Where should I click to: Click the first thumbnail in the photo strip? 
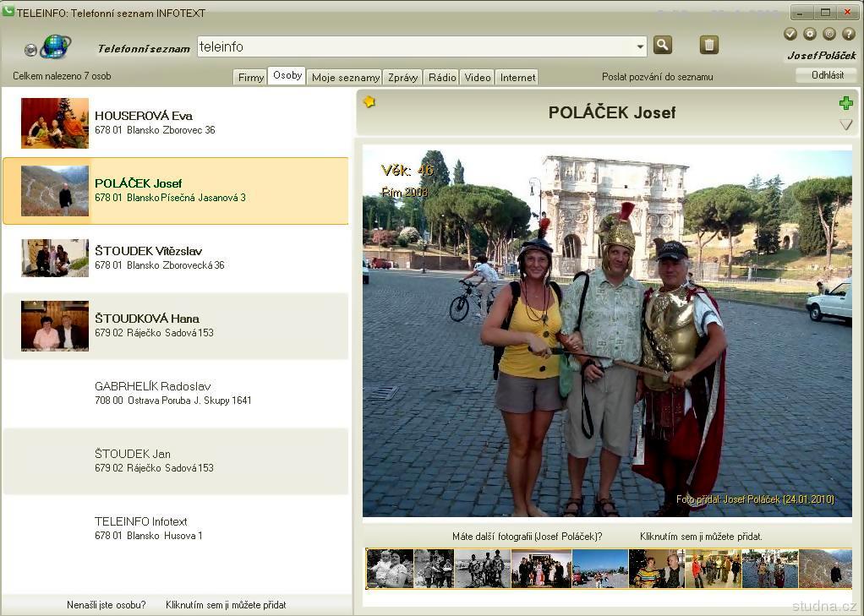(x=390, y=569)
